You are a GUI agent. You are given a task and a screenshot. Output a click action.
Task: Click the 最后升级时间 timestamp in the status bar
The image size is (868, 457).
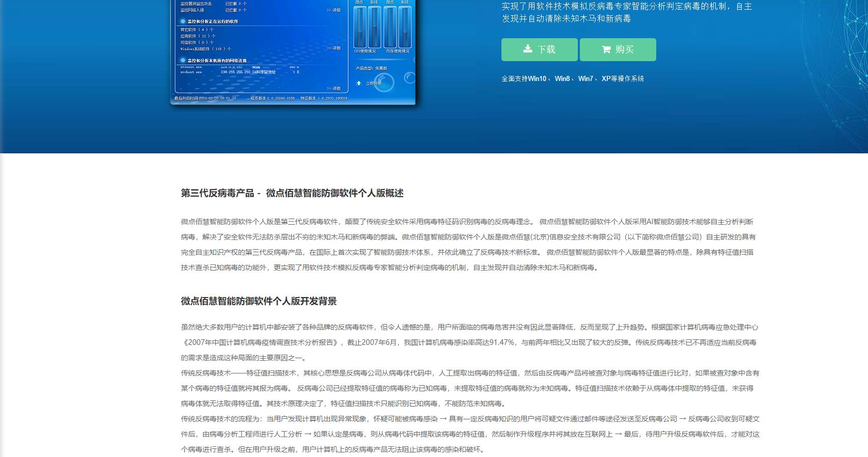pos(205,98)
